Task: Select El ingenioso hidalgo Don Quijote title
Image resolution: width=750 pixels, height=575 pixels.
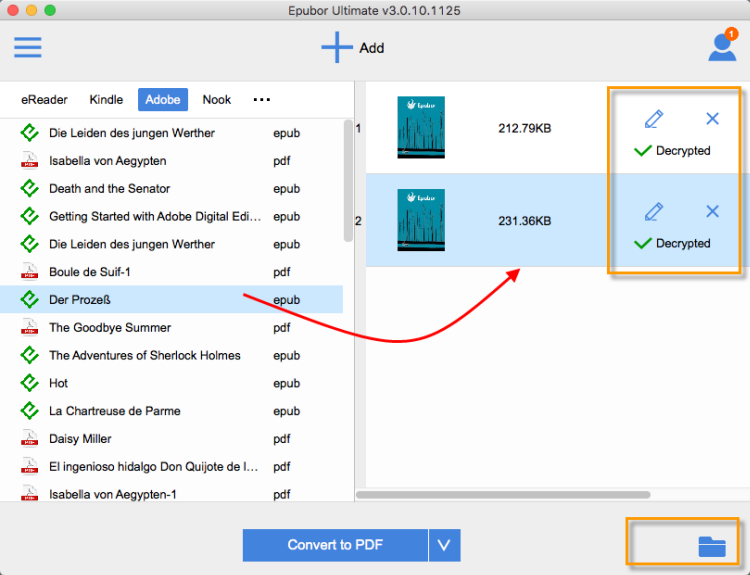Action: click(x=154, y=466)
